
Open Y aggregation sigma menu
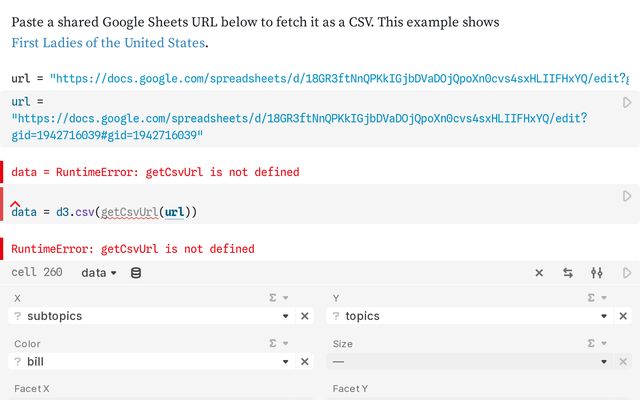597,298
